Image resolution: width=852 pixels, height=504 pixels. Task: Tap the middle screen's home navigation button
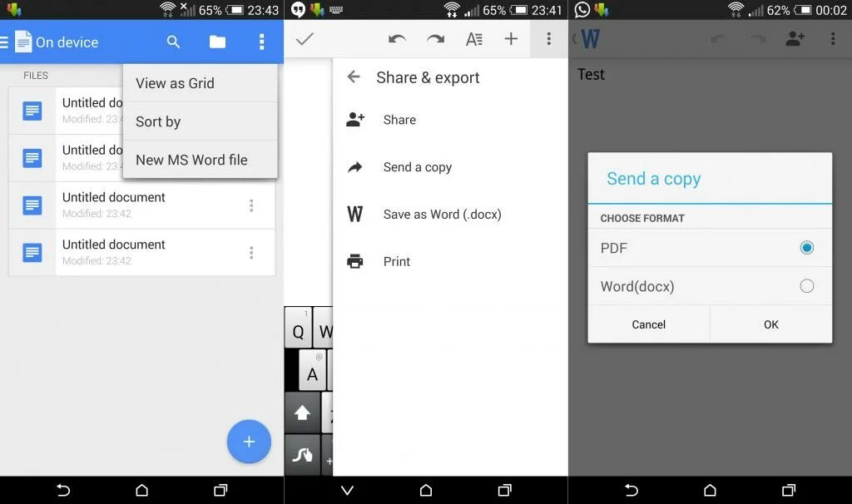click(x=426, y=491)
